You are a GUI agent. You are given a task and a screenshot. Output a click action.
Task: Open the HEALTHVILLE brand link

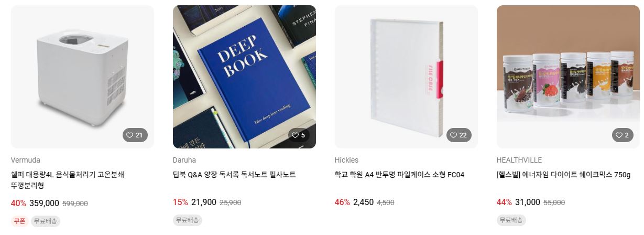[519, 160]
